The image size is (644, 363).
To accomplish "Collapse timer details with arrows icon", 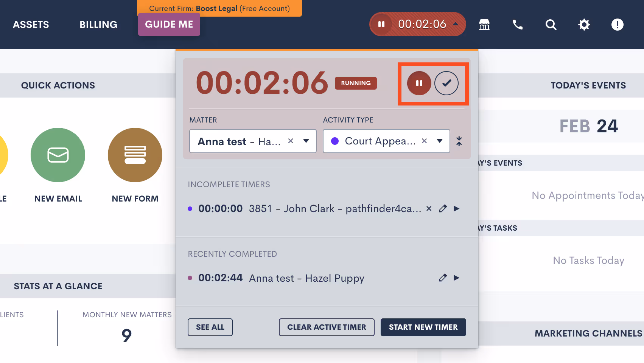I will [459, 141].
